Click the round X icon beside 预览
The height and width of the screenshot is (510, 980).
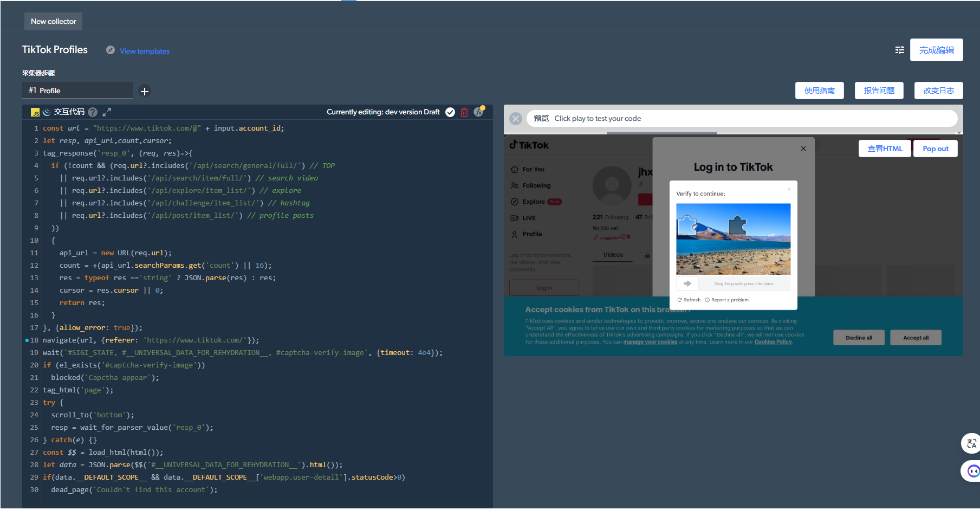[x=516, y=119]
